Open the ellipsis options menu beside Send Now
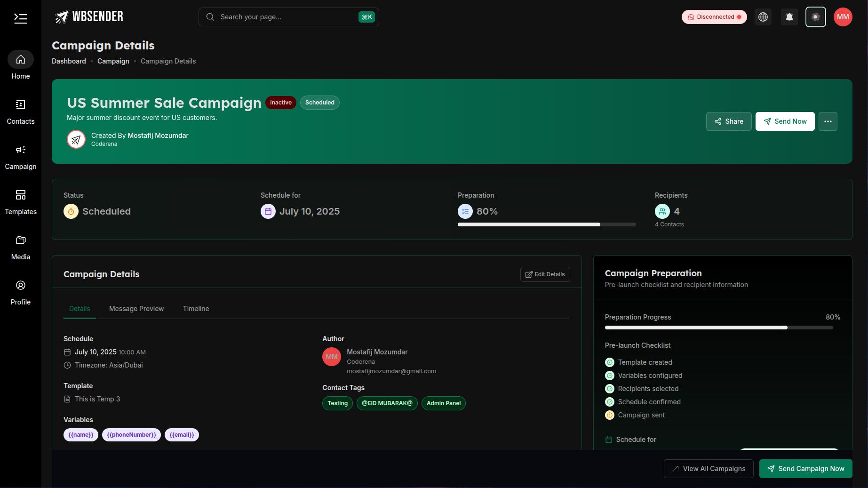 (x=828, y=121)
